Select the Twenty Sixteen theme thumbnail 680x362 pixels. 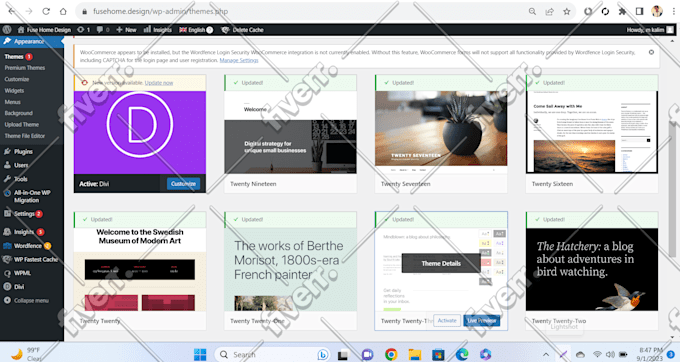(x=592, y=132)
